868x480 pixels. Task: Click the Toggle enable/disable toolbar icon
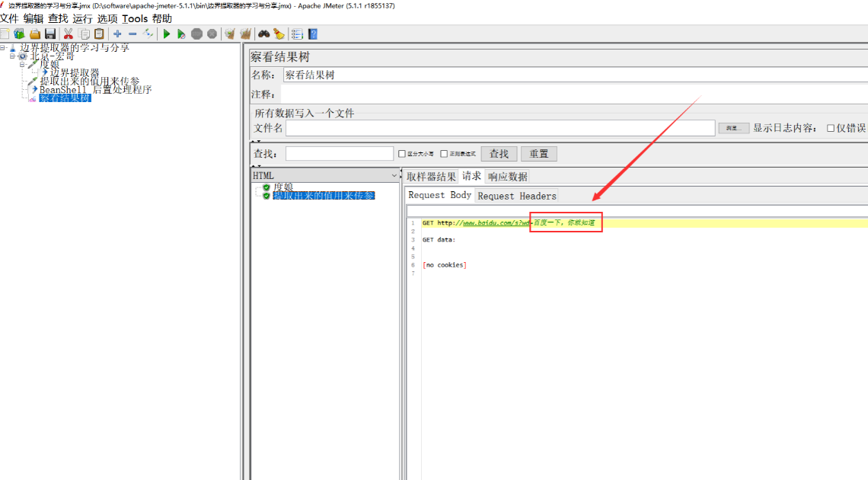pos(148,34)
